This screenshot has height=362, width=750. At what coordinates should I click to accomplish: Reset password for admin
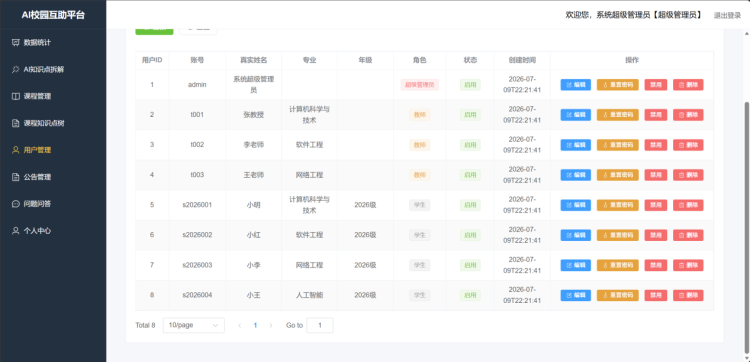click(x=618, y=85)
